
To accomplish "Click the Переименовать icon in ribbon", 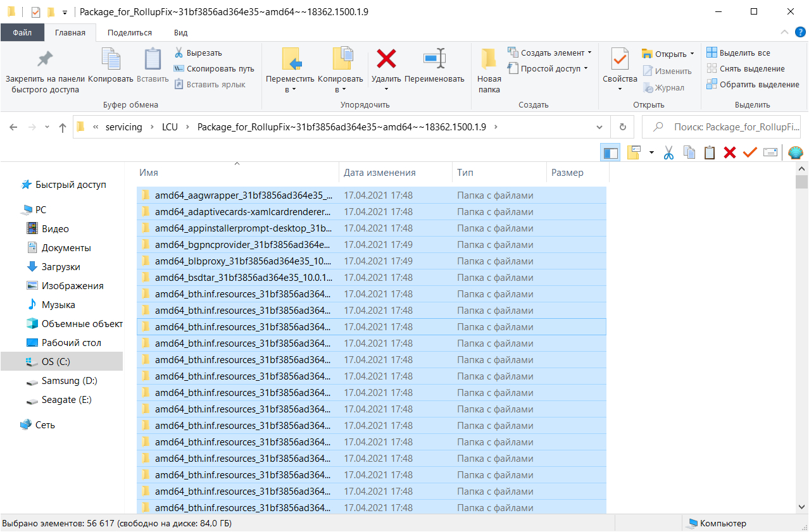I will coord(434,59).
